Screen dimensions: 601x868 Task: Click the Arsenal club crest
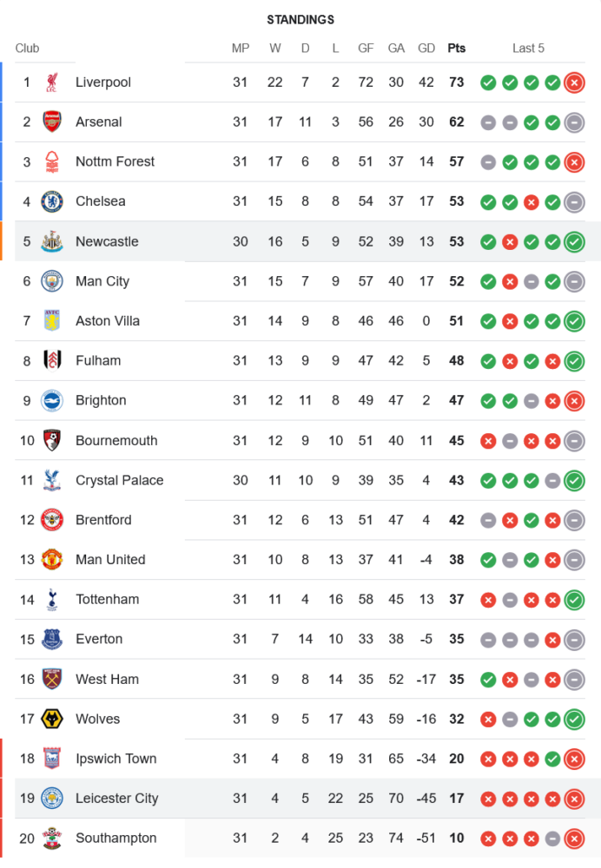[52, 122]
